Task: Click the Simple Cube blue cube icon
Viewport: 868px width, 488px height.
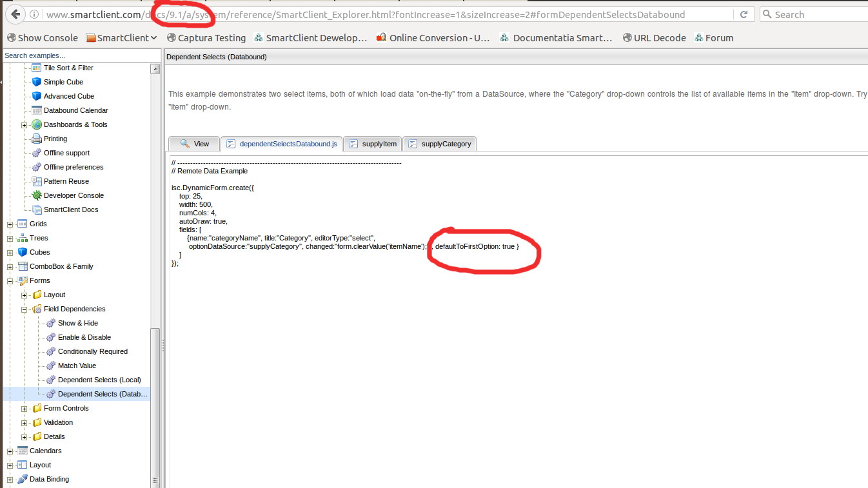Action: point(37,82)
